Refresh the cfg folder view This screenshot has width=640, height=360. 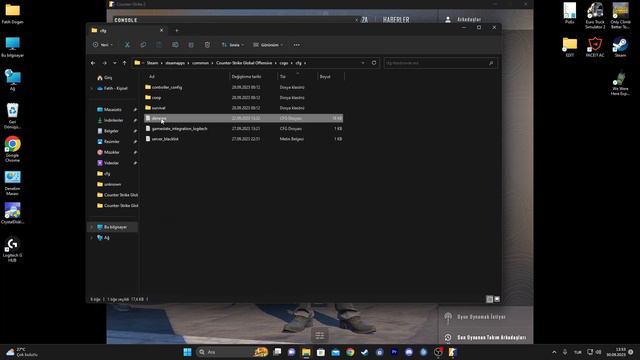(x=374, y=63)
